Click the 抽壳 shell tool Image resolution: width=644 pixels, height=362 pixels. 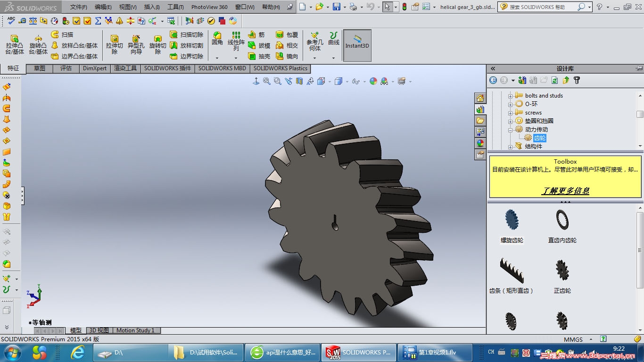(258, 57)
